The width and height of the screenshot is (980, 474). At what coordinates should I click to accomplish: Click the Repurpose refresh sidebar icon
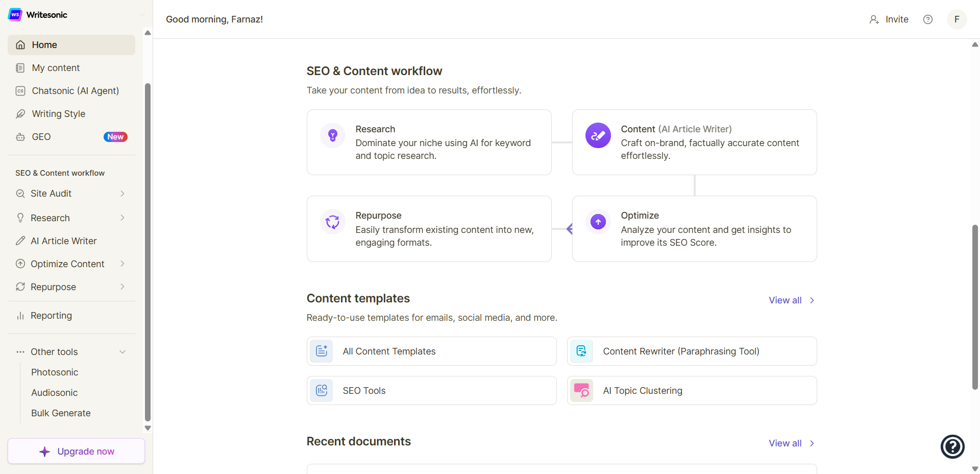pyautogui.click(x=20, y=287)
